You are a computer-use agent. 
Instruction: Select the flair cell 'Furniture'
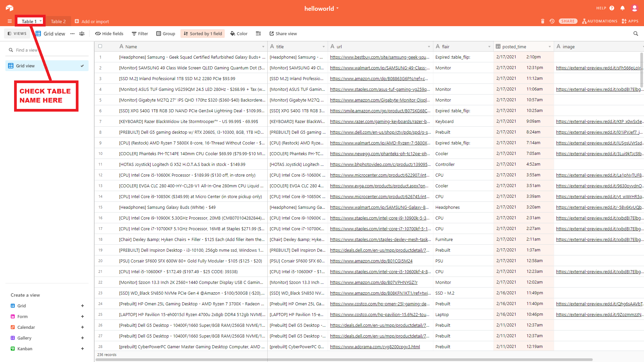click(x=463, y=240)
